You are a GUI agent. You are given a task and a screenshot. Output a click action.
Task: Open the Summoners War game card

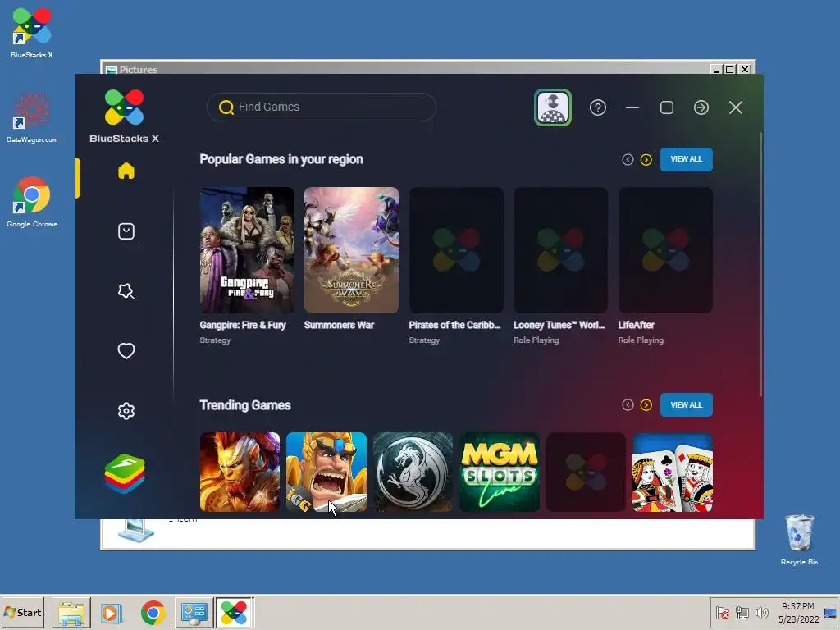351,250
